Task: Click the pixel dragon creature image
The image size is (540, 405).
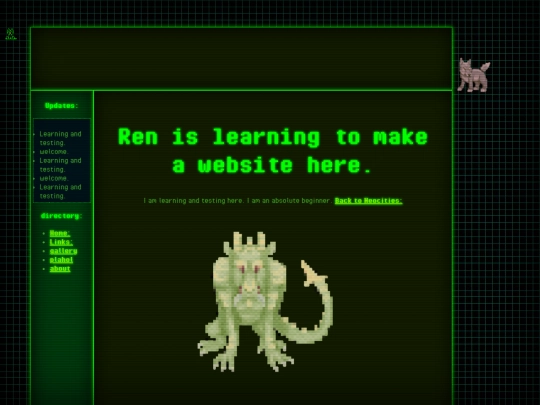Action: tap(265, 302)
